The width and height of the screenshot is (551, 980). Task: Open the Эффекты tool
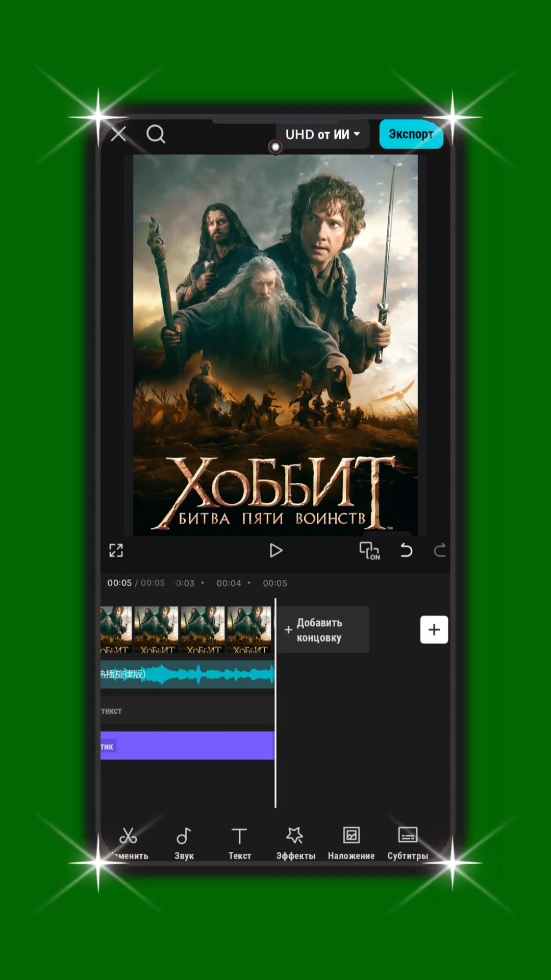[295, 843]
